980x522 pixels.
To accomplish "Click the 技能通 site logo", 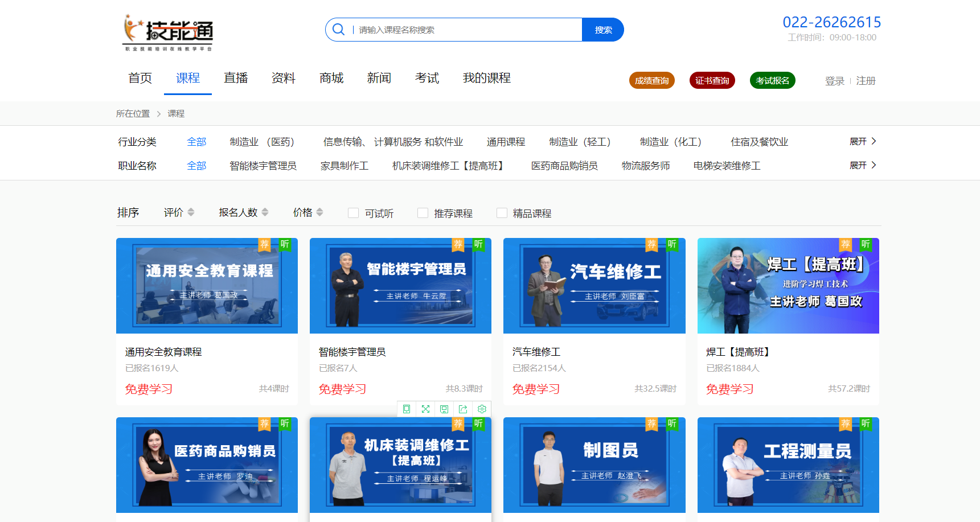I will coord(168,32).
